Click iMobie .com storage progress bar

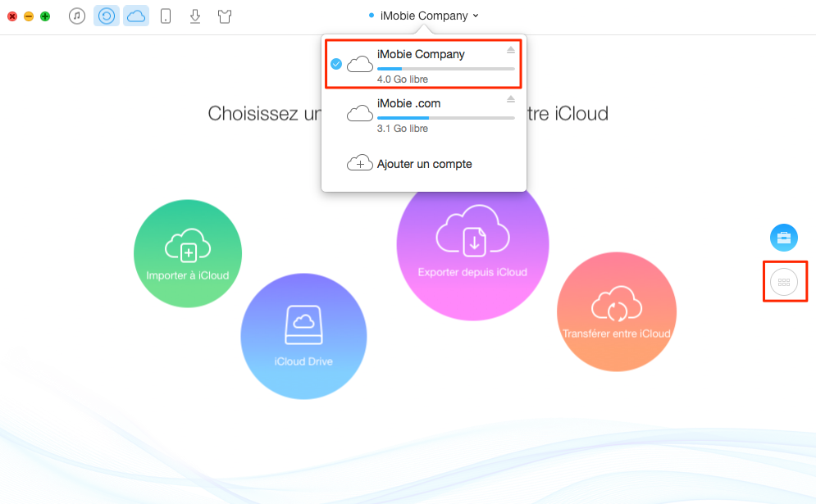[446, 118]
